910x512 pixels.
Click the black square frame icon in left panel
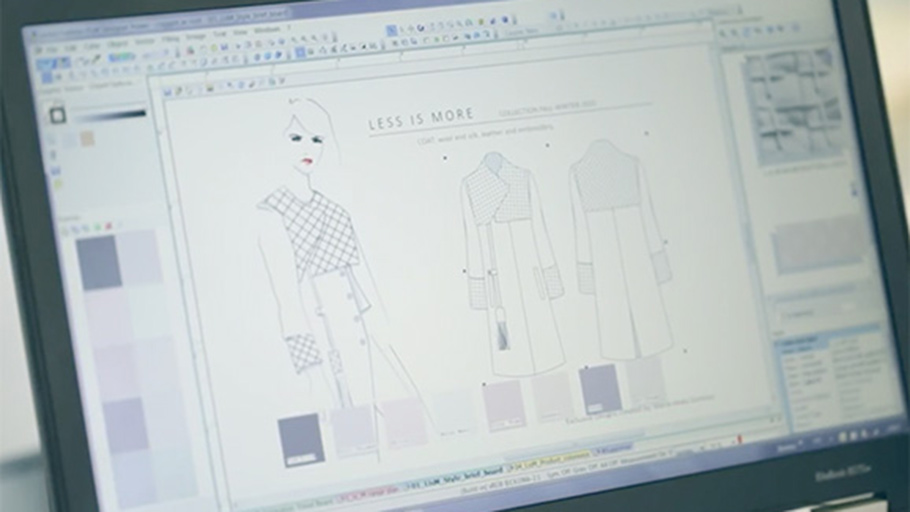pos(58,115)
